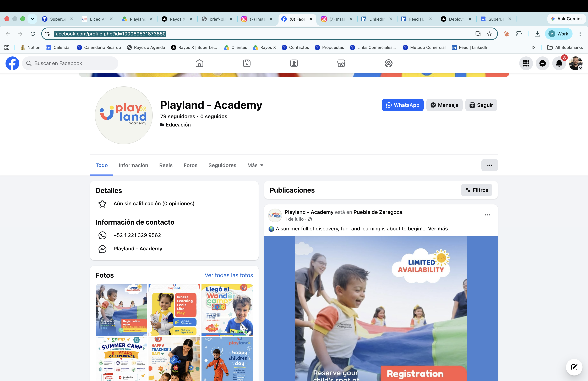Open the Facebook Home feed icon
This screenshot has width=588, height=381.
click(x=199, y=63)
